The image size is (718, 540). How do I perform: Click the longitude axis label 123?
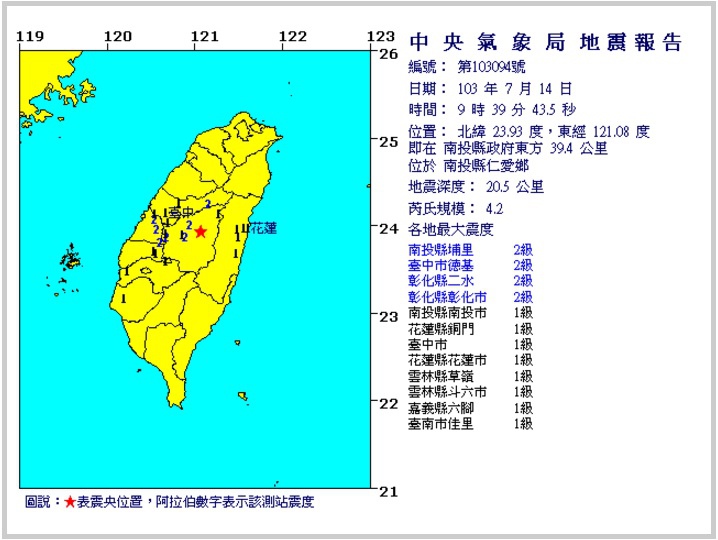point(381,36)
